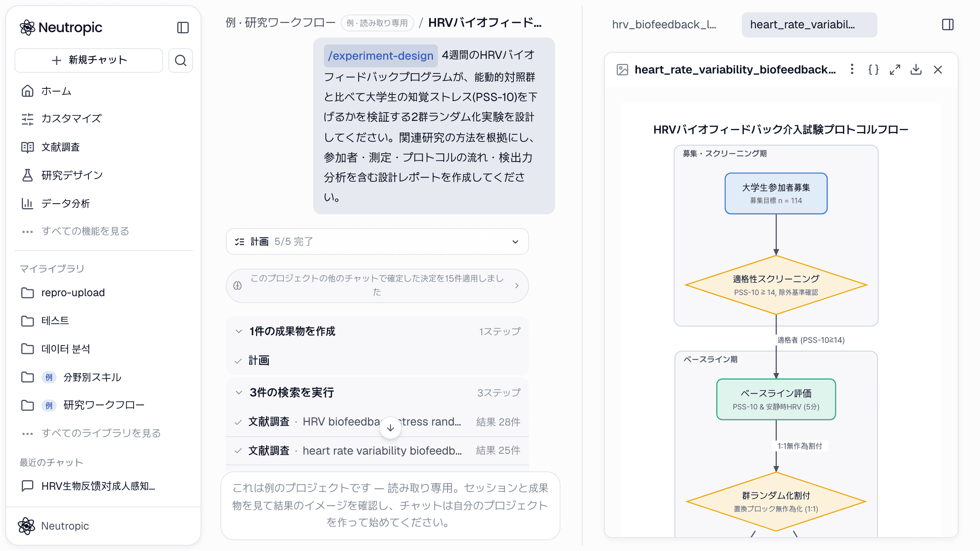The width and height of the screenshot is (980, 551).
Task: Jump to latest message arrow
Action: tap(390, 428)
